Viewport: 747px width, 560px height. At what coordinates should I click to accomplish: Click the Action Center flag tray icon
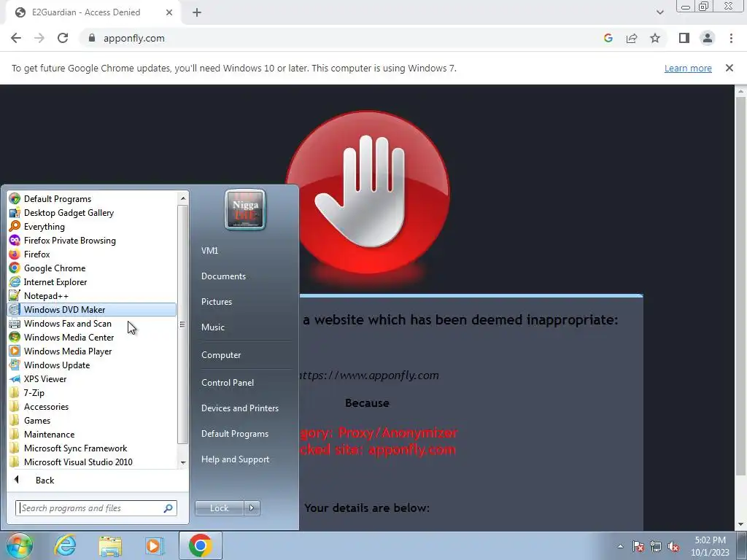638,546
